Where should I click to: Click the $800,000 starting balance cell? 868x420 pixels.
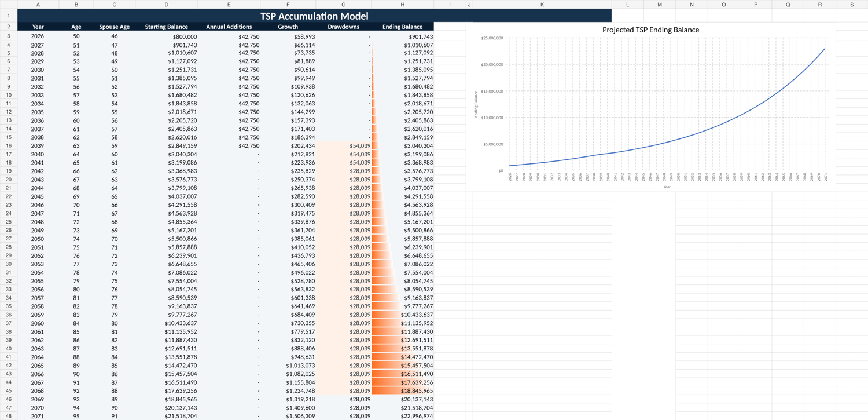167,36
